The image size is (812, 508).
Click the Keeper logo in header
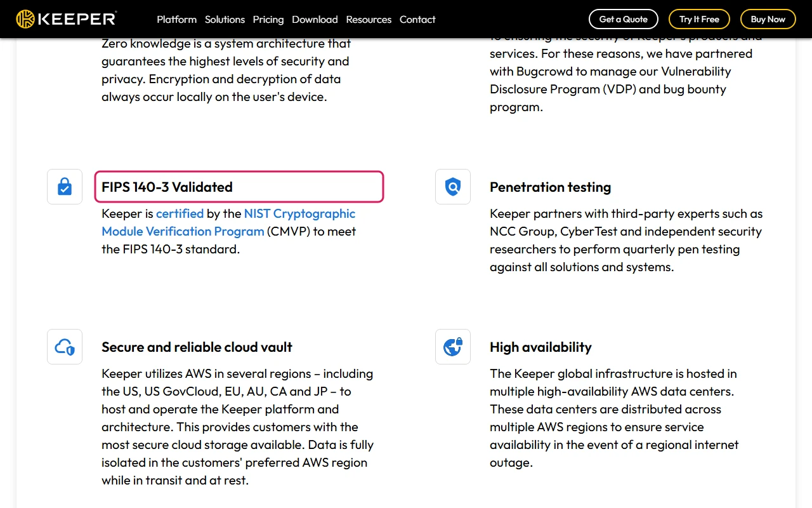[66, 19]
